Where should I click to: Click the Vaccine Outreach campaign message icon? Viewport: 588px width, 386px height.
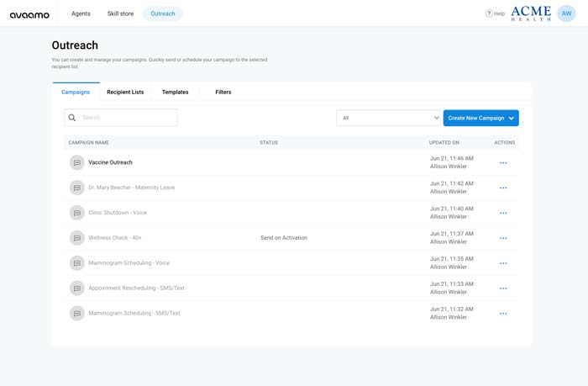(x=77, y=162)
